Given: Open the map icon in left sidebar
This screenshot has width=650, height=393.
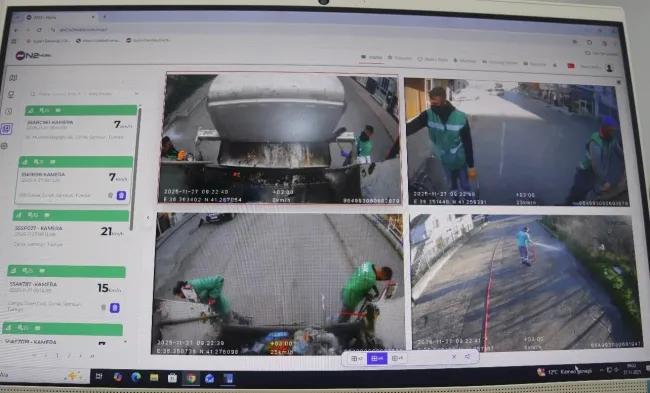Looking at the screenshot, I should pyautogui.click(x=13, y=78).
